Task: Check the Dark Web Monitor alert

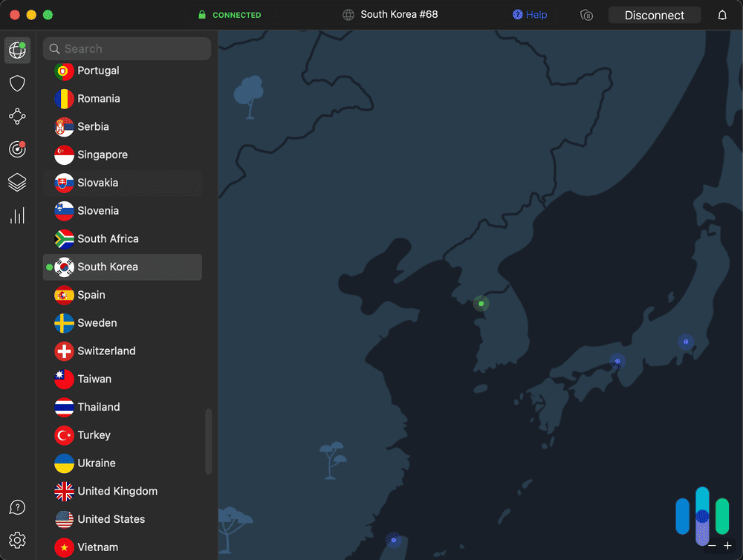Action: click(x=17, y=149)
